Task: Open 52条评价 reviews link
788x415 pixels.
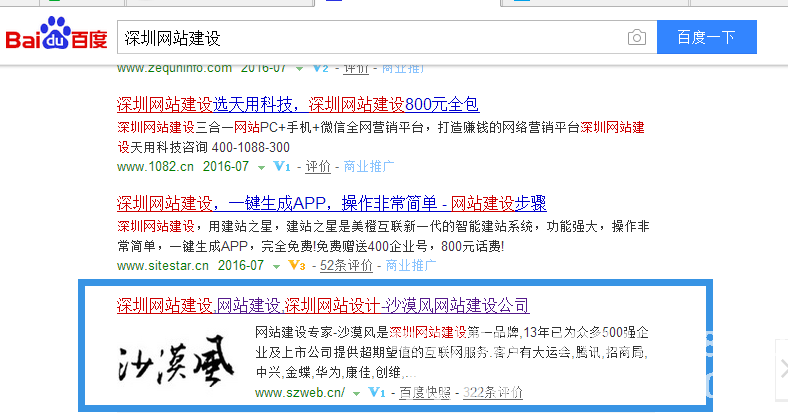Action: [x=346, y=266]
